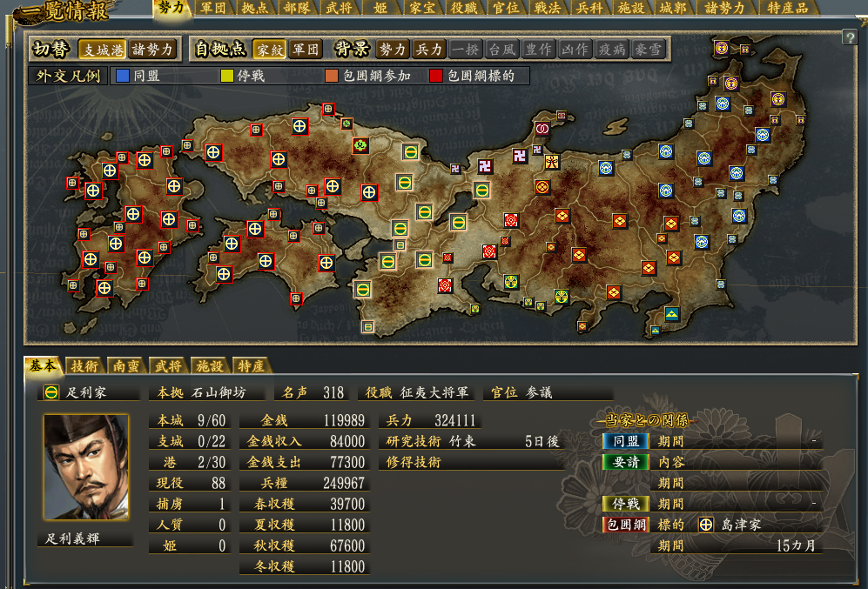Click the 期間 15カ月 row

click(x=737, y=545)
